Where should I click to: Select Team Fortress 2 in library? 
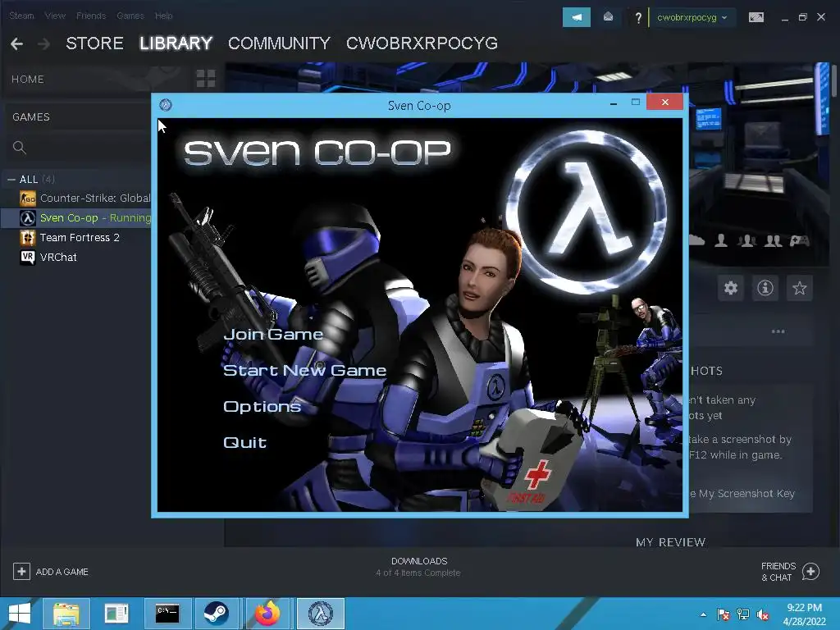(x=80, y=237)
